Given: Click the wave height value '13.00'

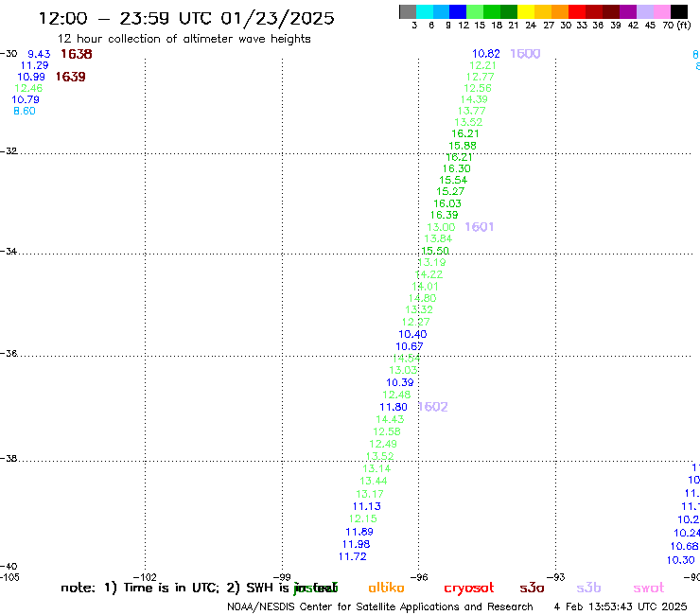Looking at the screenshot, I should coord(441,227).
